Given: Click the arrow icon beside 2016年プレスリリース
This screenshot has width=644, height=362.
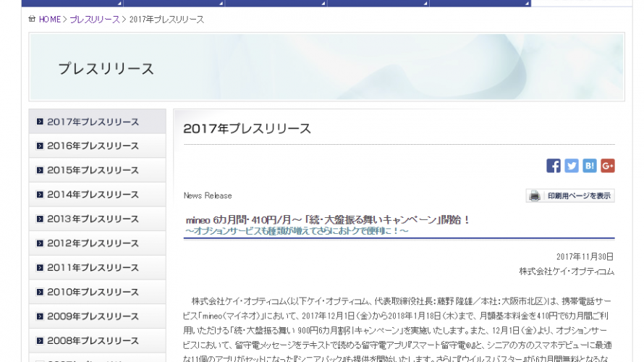Looking at the screenshot, I should [x=40, y=146].
